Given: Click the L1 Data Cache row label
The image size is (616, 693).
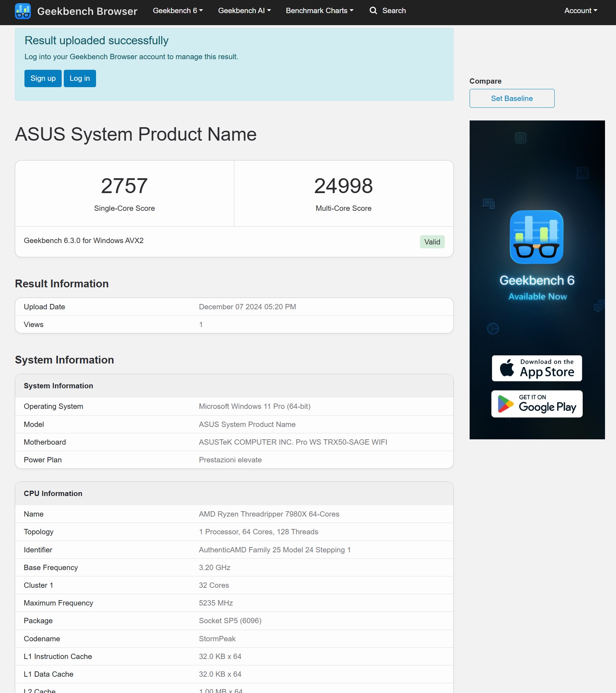Looking at the screenshot, I should click(x=49, y=674).
